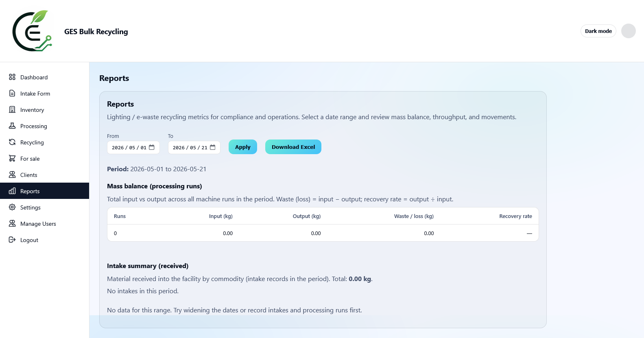This screenshot has height=338, width=644.
Task: Click Mass balance (processing runs) heading
Action: (x=155, y=186)
